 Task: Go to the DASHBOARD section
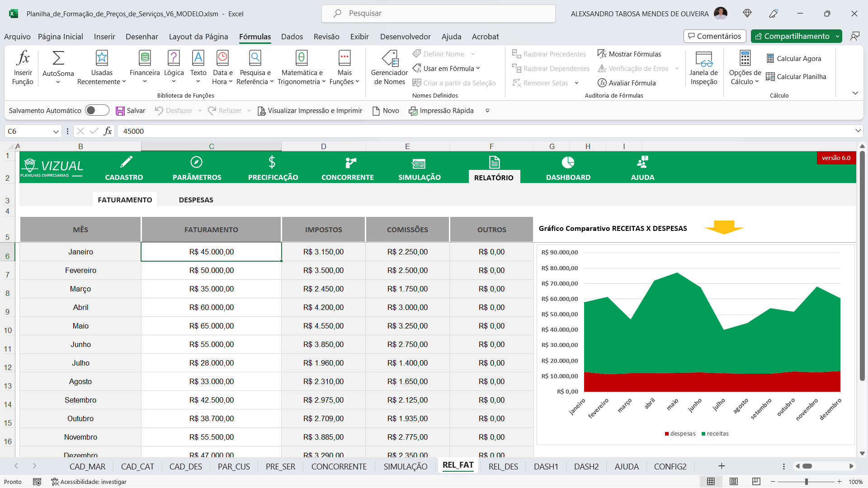[568, 168]
